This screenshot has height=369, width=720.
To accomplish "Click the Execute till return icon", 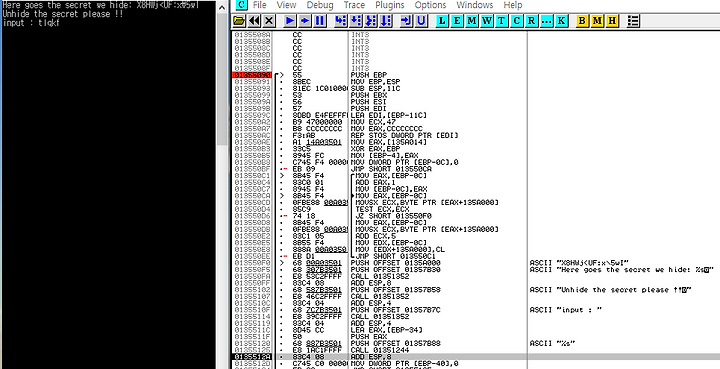I will (x=406, y=21).
